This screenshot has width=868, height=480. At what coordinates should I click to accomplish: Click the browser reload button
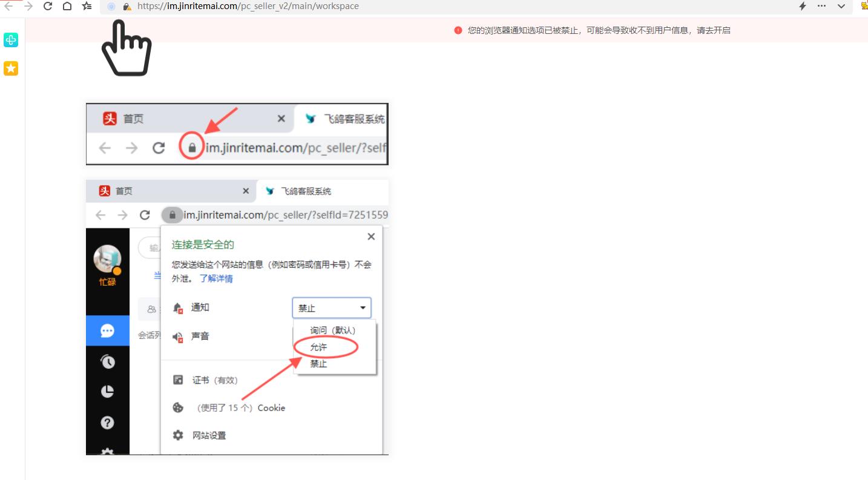click(48, 6)
